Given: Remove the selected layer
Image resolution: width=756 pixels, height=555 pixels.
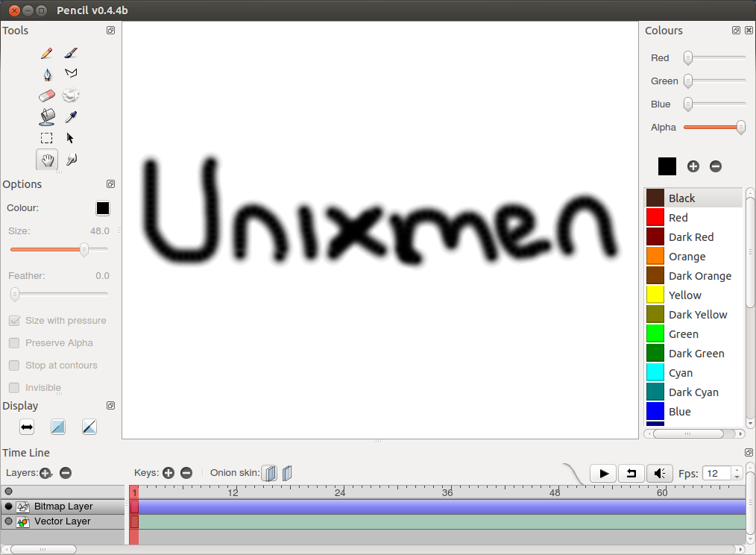Looking at the screenshot, I should [x=66, y=473].
